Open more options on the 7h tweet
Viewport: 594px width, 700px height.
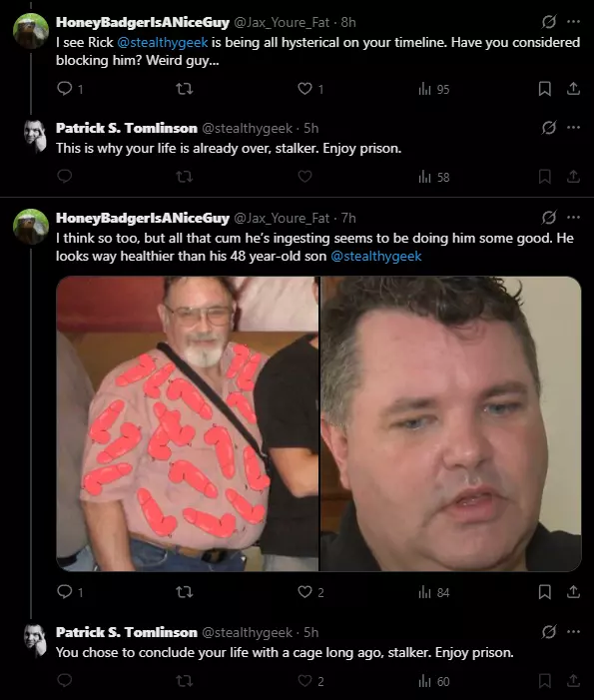point(573,218)
